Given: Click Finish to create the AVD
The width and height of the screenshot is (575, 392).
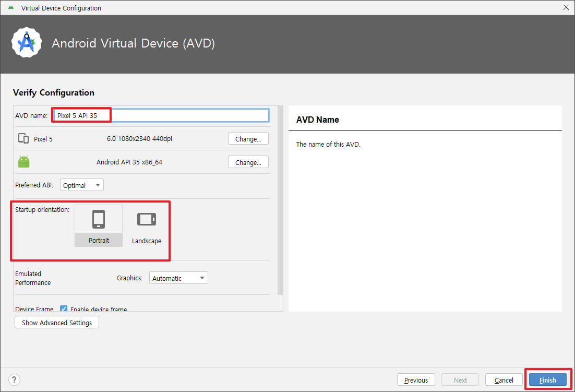Looking at the screenshot, I should click(x=548, y=380).
